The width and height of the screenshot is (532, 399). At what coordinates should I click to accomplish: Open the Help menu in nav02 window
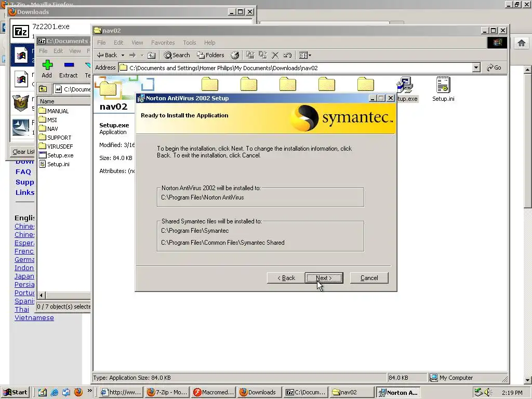click(210, 43)
